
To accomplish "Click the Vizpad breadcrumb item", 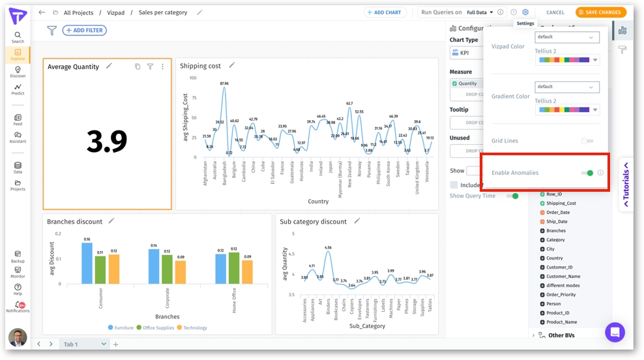I will (115, 12).
